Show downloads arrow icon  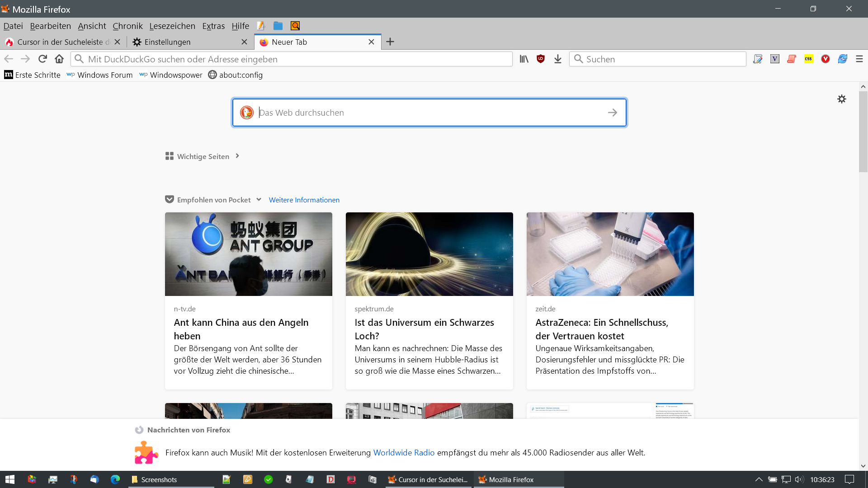[x=558, y=59]
